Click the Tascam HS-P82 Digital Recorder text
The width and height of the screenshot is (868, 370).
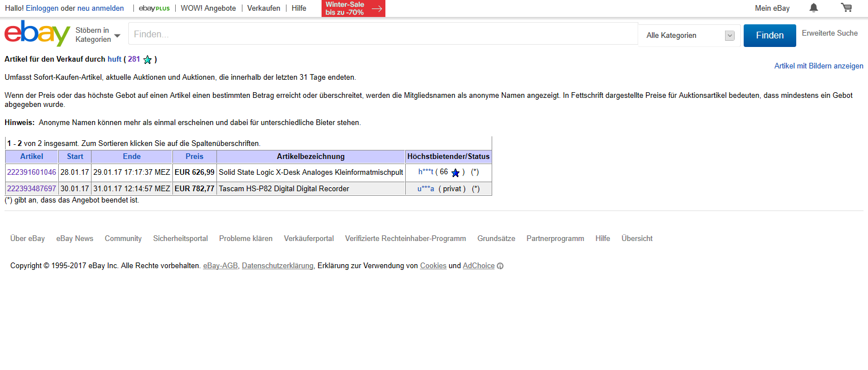284,189
